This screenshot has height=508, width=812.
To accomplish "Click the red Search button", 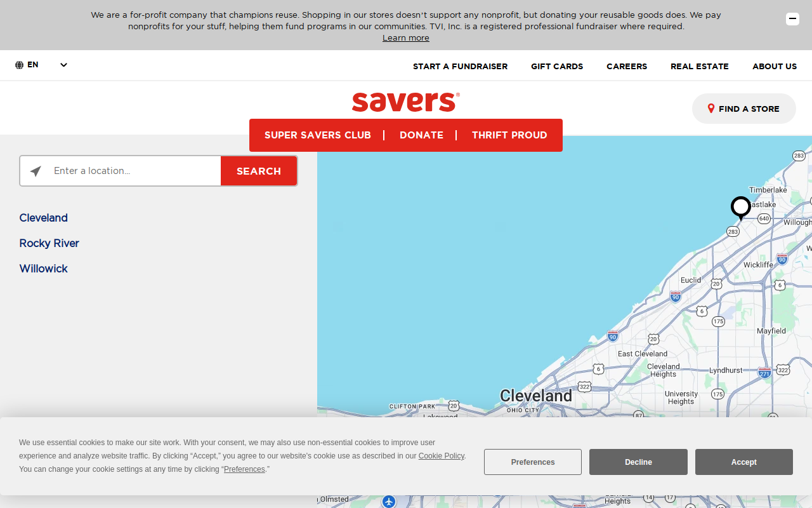I will 259,171.
